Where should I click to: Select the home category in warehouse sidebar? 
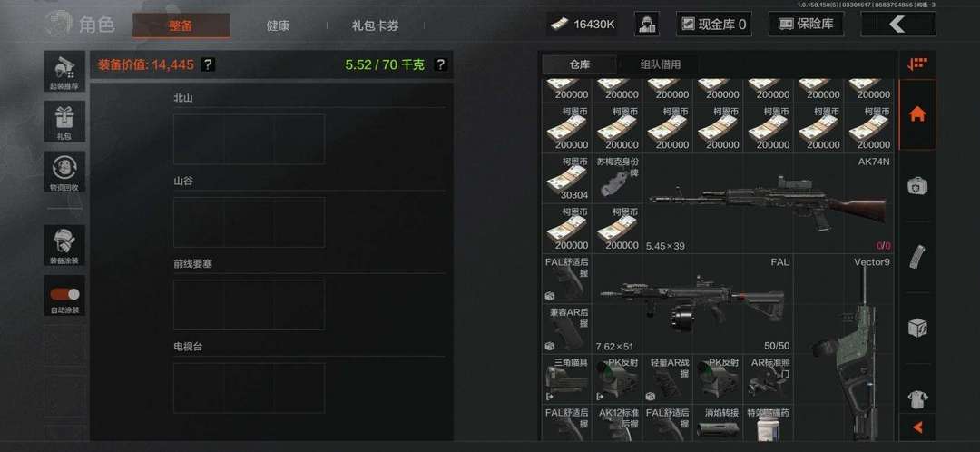pos(916,114)
